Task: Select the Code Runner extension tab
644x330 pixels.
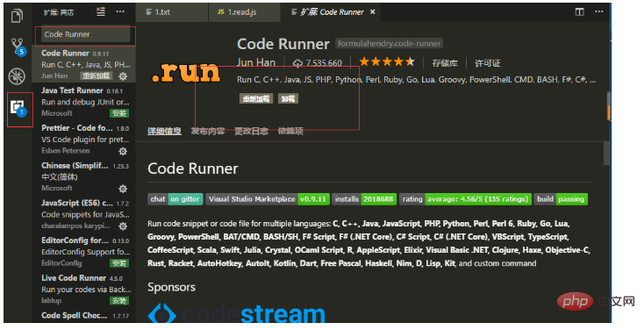Action: tap(331, 12)
